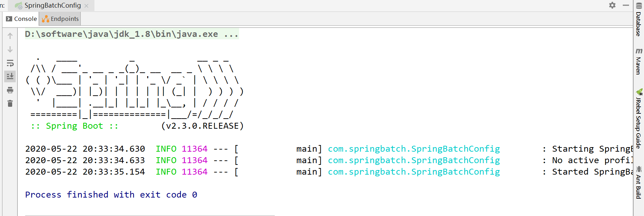Screen dimensions: 644x216
Task: Toggle soft-wrap for console output
Action: [x=10, y=63]
